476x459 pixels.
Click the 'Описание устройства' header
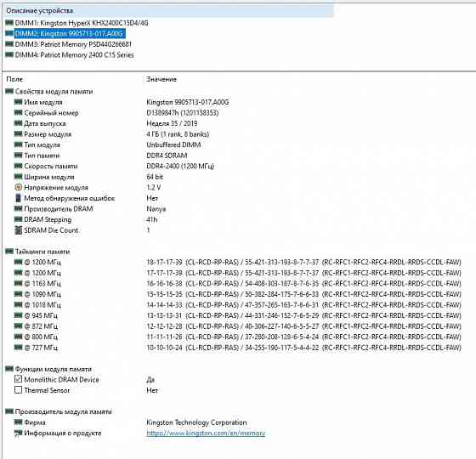tap(40, 10)
